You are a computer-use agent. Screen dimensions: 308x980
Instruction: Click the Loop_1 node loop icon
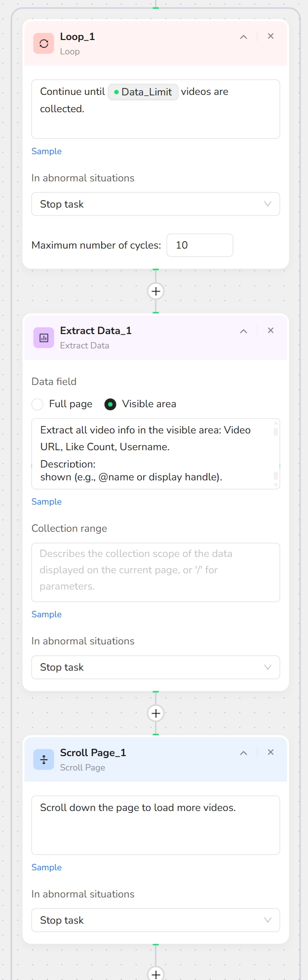[x=44, y=43]
